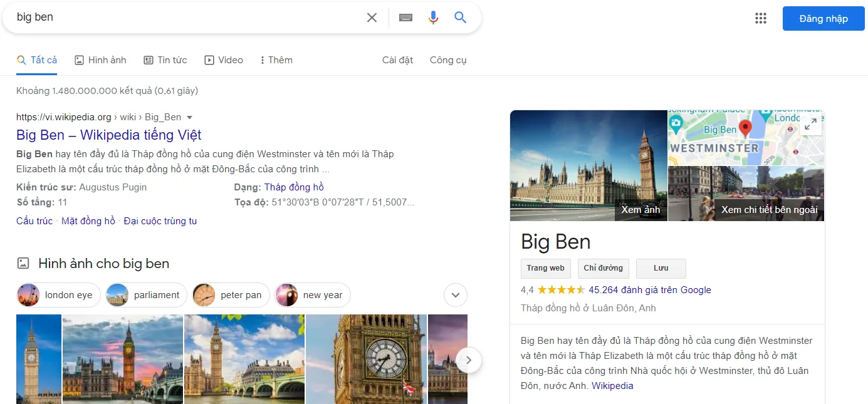The image size is (868, 404).
Task: Open the Đại cuộc trùng tu sitelink
Action: pyautogui.click(x=160, y=221)
